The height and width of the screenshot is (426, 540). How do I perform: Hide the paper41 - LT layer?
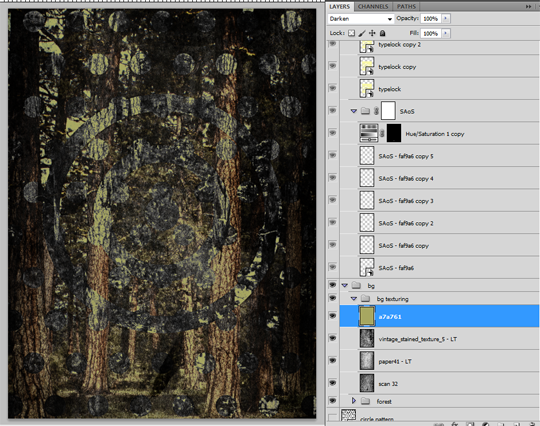click(332, 360)
